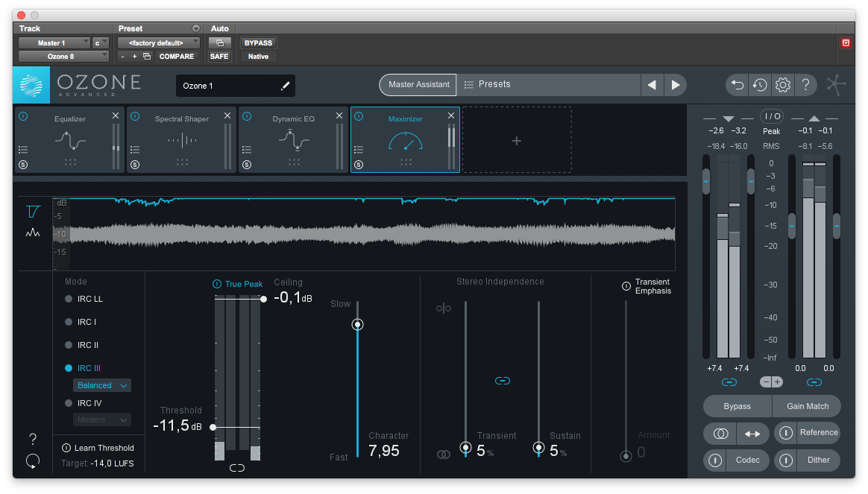Viewport: 868px width, 494px height.
Task: Toggle Dynamic EQ module power
Action: click(247, 116)
